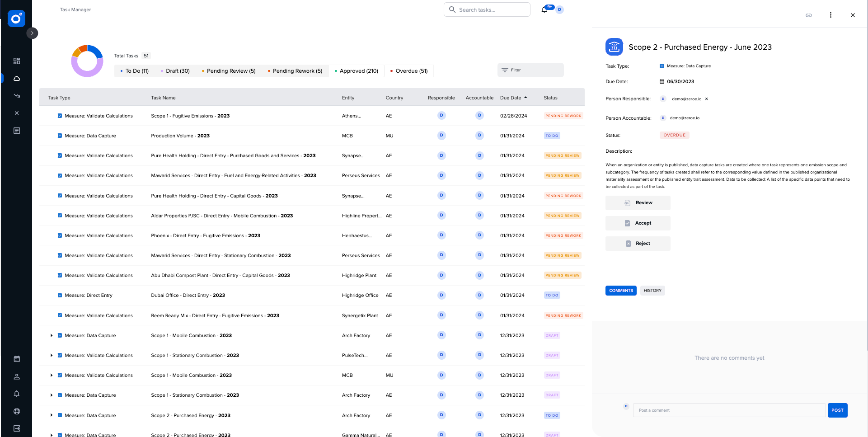Open the globe icon near sidebar bottom
Screen dimensions: 868x437
17,411
